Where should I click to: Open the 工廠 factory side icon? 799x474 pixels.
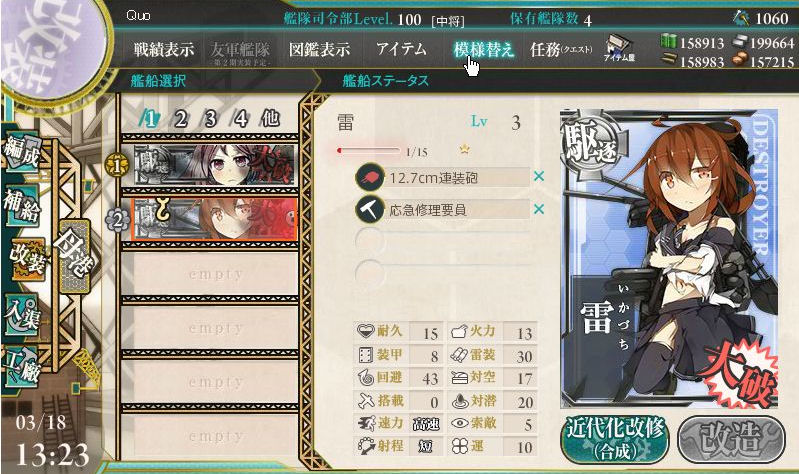[x=22, y=367]
